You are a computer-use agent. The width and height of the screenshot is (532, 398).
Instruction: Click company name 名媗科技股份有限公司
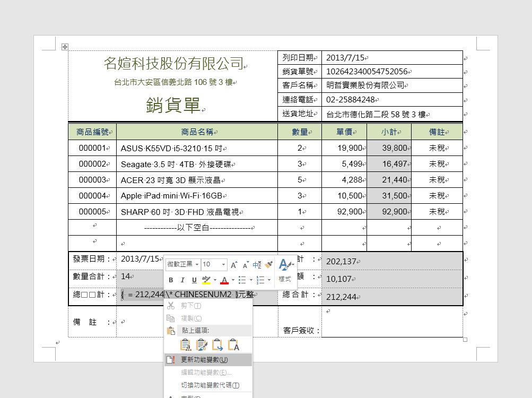(174, 63)
